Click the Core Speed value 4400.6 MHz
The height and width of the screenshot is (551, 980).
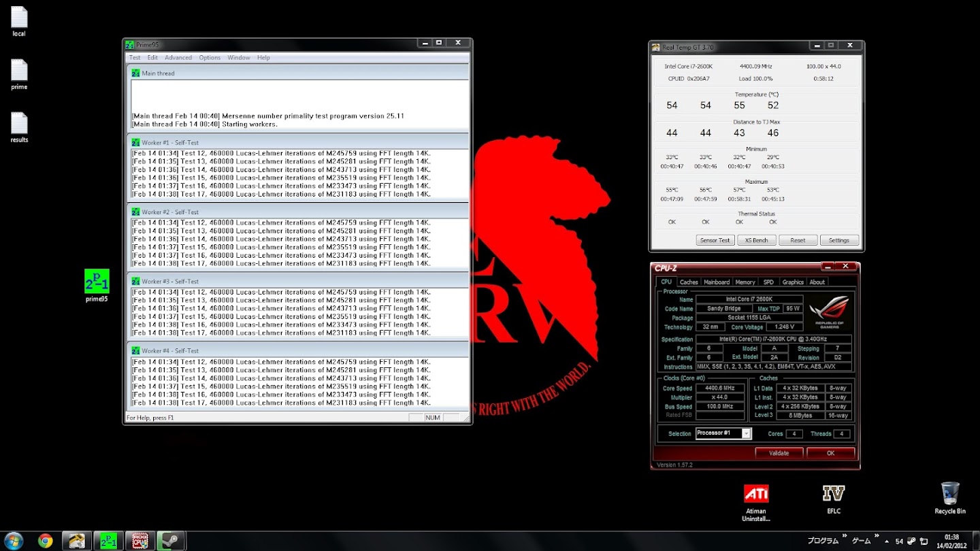(720, 388)
